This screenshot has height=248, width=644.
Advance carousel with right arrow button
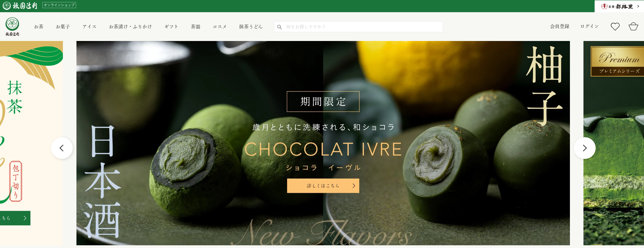(x=585, y=148)
